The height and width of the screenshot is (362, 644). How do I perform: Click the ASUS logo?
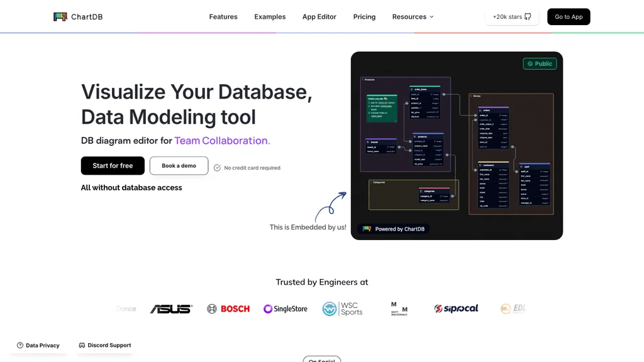(171, 309)
